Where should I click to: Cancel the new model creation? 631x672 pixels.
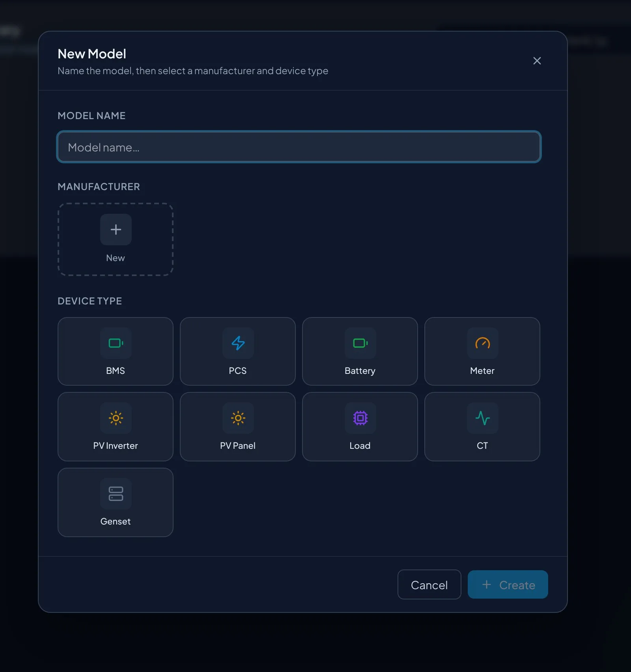pyautogui.click(x=429, y=584)
